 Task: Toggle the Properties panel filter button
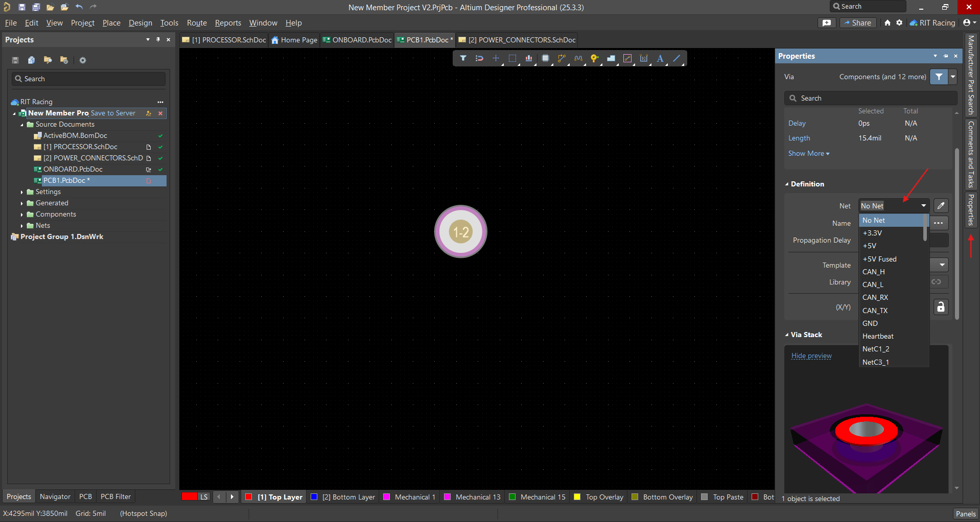click(939, 77)
